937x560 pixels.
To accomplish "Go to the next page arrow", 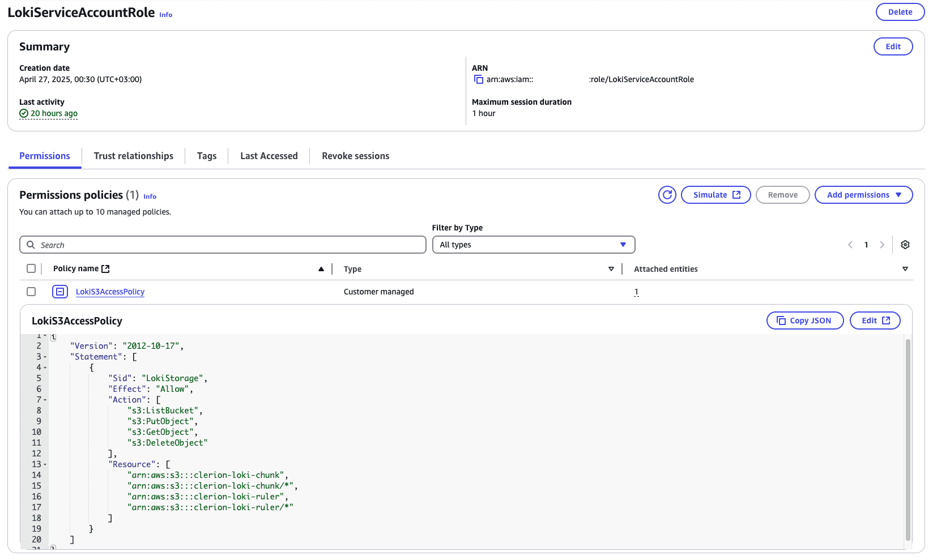I will click(x=881, y=245).
